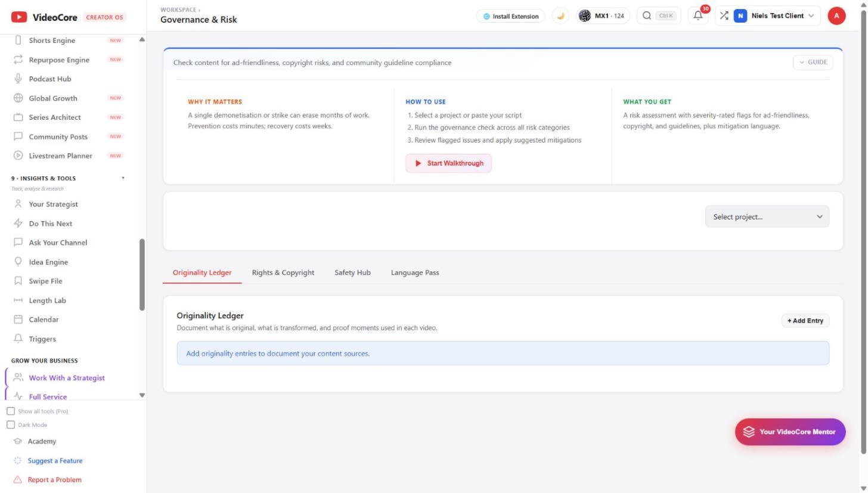Open Community Posts icon
The image size is (868, 493).
pyautogui.click(x=18, y=137)
